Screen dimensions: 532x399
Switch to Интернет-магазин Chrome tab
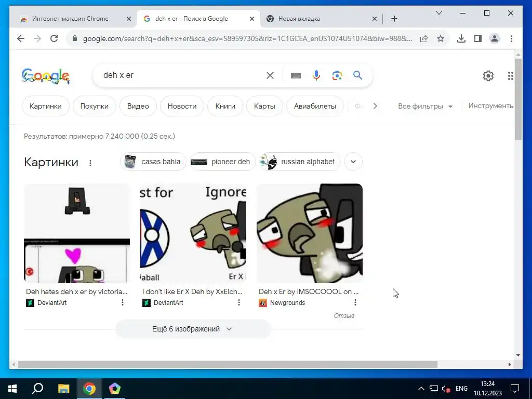tap(71, 19)
